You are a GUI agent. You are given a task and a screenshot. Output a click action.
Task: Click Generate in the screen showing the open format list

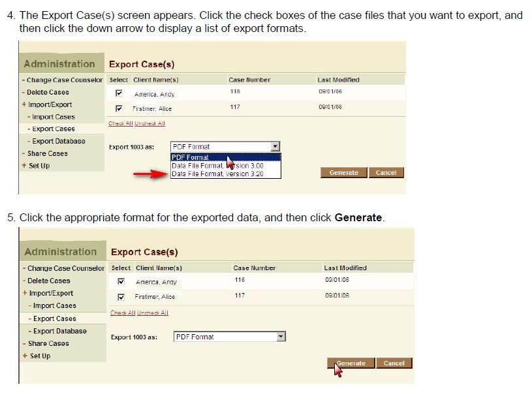coord(343,173)
